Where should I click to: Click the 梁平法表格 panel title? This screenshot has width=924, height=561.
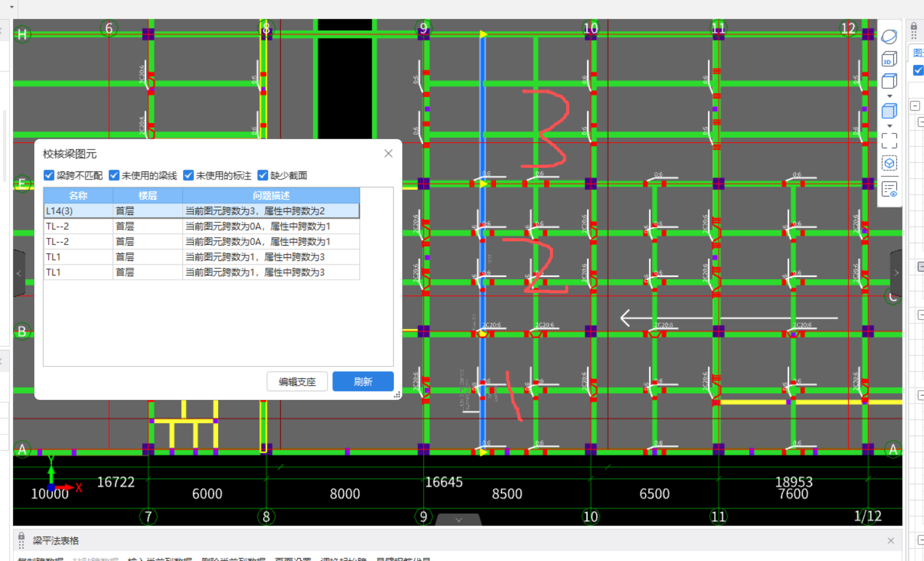[56, 541]
